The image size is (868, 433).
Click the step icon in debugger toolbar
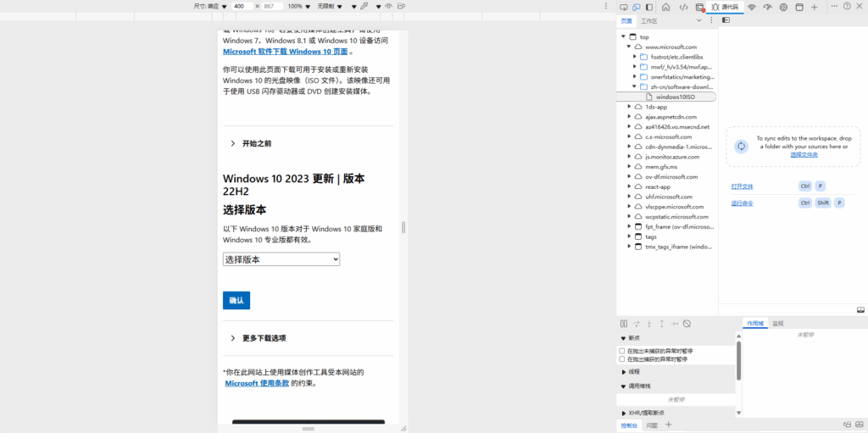click(674, 324)
